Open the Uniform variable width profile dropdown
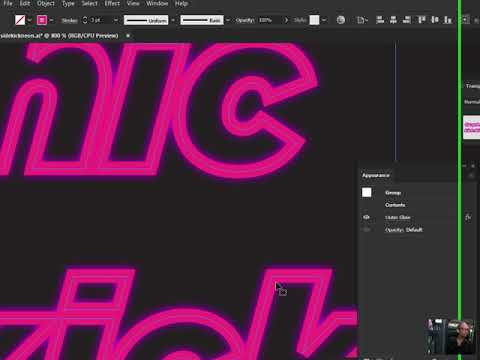 coord(173,20)
